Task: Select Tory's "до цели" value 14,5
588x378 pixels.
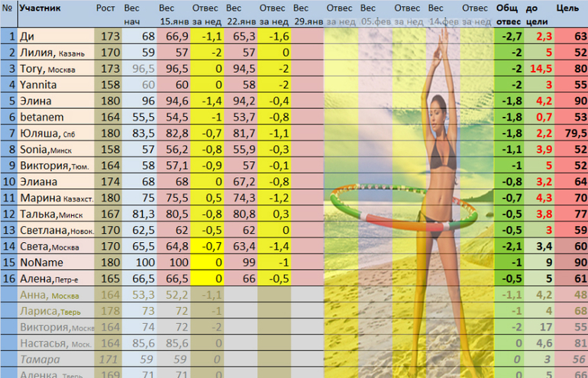Action: point(542,69)
